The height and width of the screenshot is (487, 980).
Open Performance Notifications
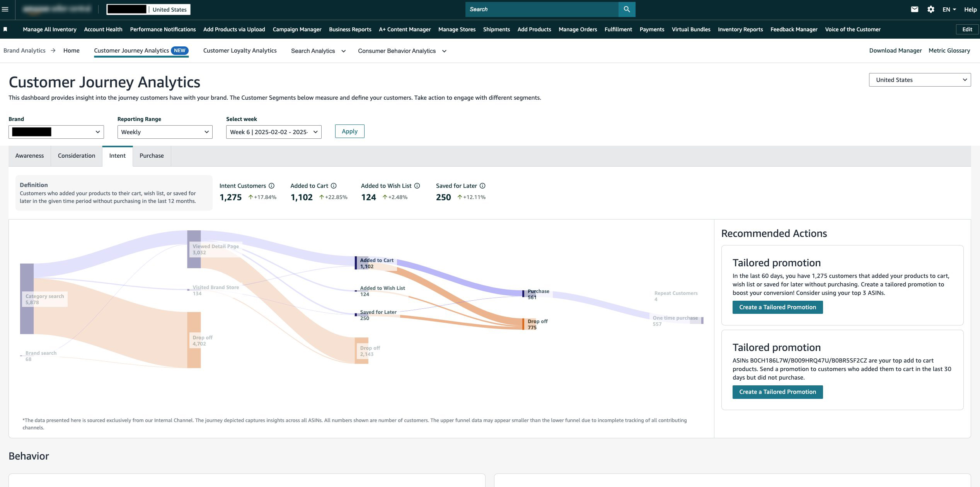coord(163,29)
